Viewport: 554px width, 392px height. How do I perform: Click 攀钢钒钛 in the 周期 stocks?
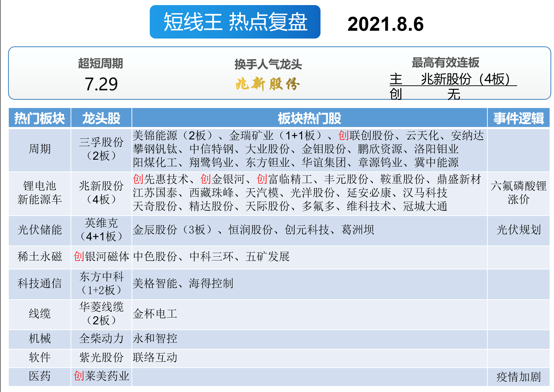click(x=155, y=149)
